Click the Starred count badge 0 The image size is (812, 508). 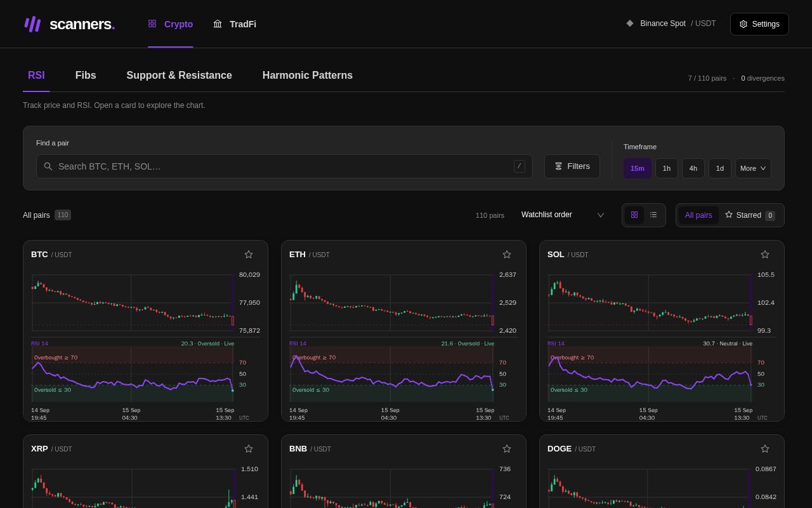coord(770,216)
